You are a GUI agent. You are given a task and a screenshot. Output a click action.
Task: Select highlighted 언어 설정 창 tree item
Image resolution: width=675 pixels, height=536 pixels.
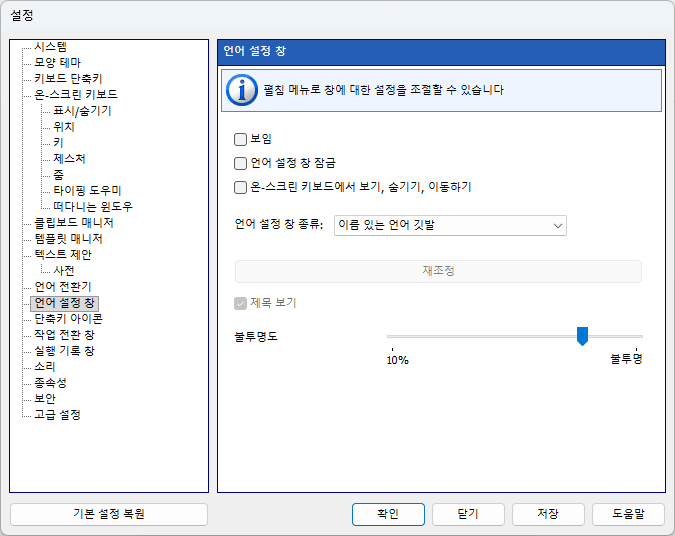point(65,303)
